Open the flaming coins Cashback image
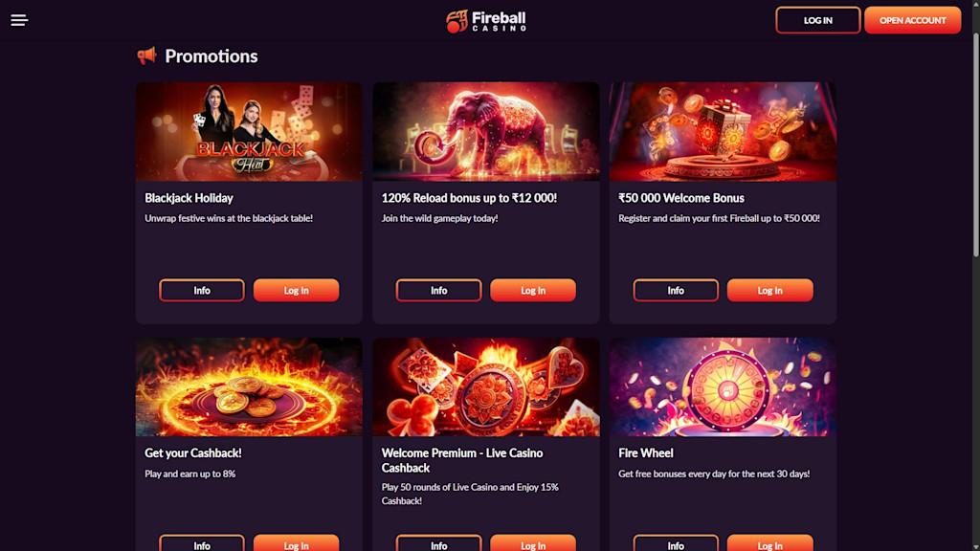Viewport: 980px width, 551px height. [249, 387]
